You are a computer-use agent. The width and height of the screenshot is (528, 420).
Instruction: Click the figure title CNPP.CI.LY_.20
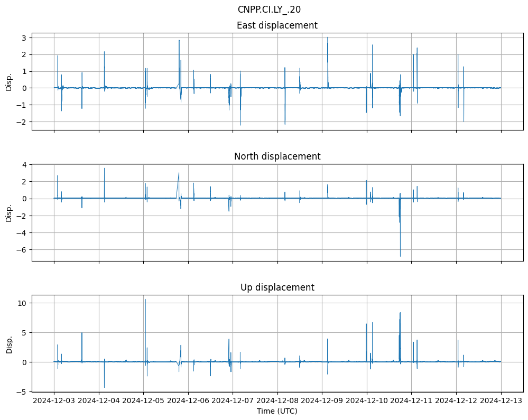(269, 10)
